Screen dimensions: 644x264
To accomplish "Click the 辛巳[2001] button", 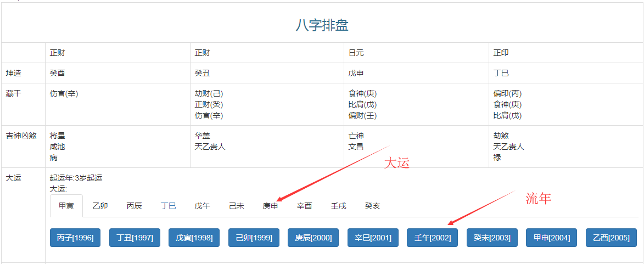I will (373, 238).
